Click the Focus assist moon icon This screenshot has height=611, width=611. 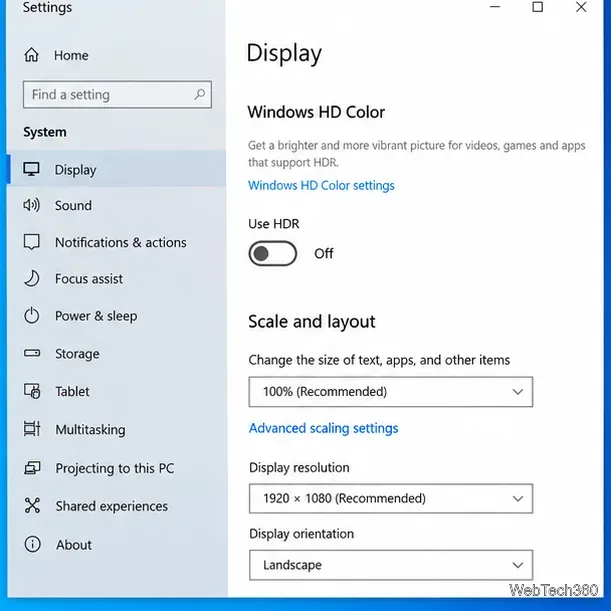tap(32, 279)
